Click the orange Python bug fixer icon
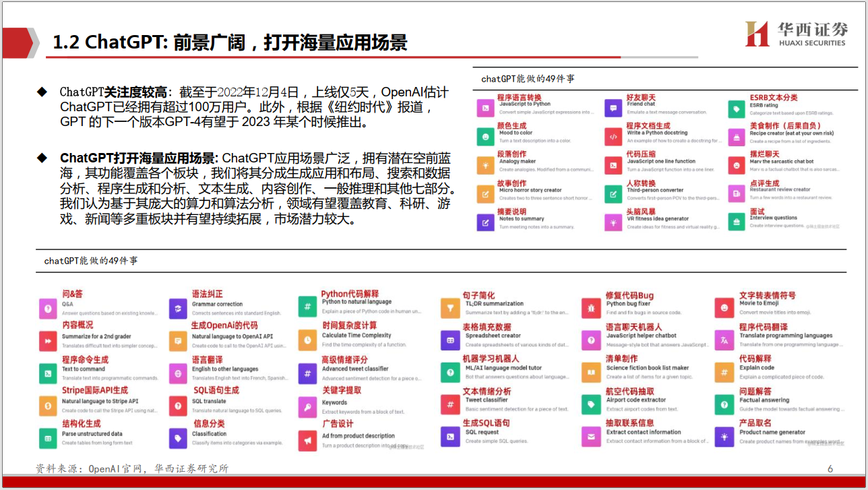 point(591,309)
